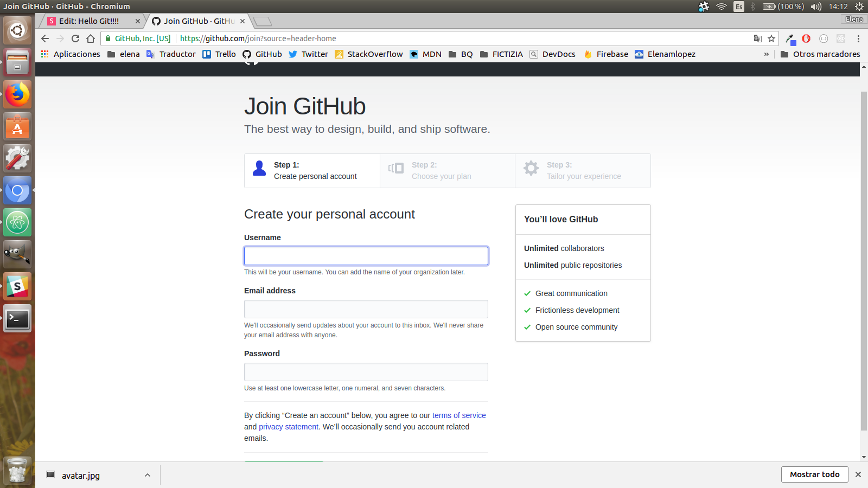The width and height of the screenshot is (868, 488).
Task: Open downloaded avatar.jpg file
Action: click(x=81, y=476)
